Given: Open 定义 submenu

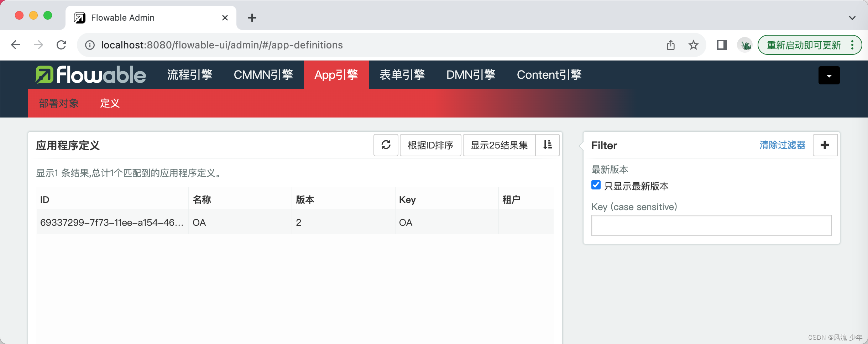Looking at the screenshot, I should tap(110, 103).
